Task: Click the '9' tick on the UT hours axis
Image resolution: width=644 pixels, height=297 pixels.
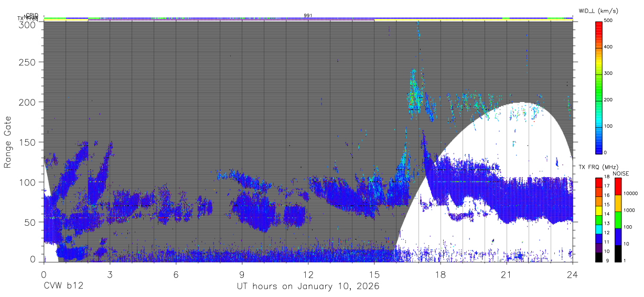Action: click(242, 274)
